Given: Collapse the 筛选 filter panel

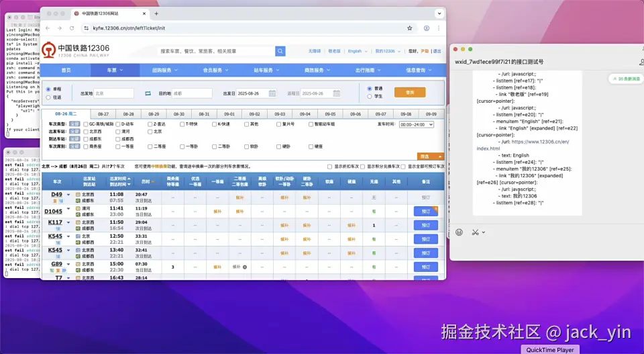Looking at the screenshot, I should 431,157.
